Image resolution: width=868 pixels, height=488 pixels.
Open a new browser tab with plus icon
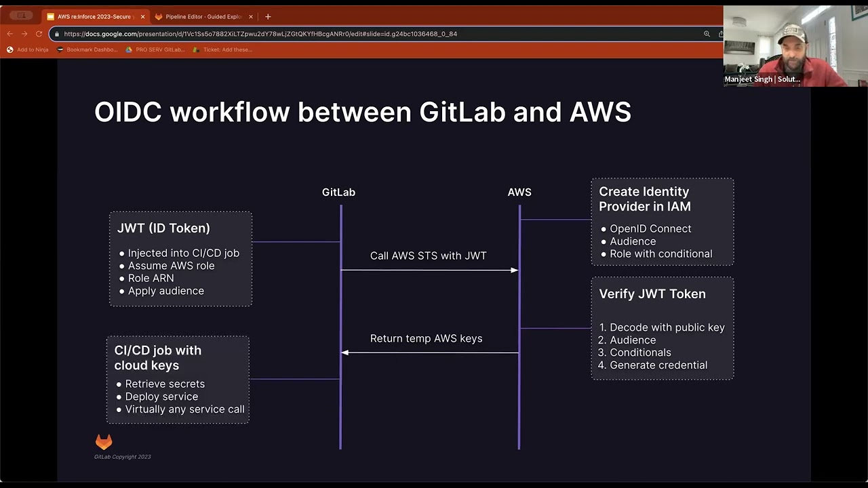click(x=268, y=16)
